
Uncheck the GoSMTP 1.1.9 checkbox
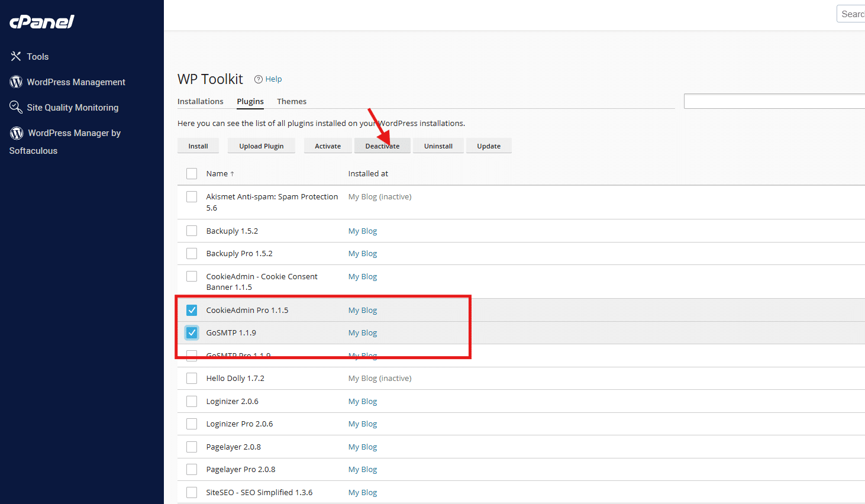coord(191,332)
